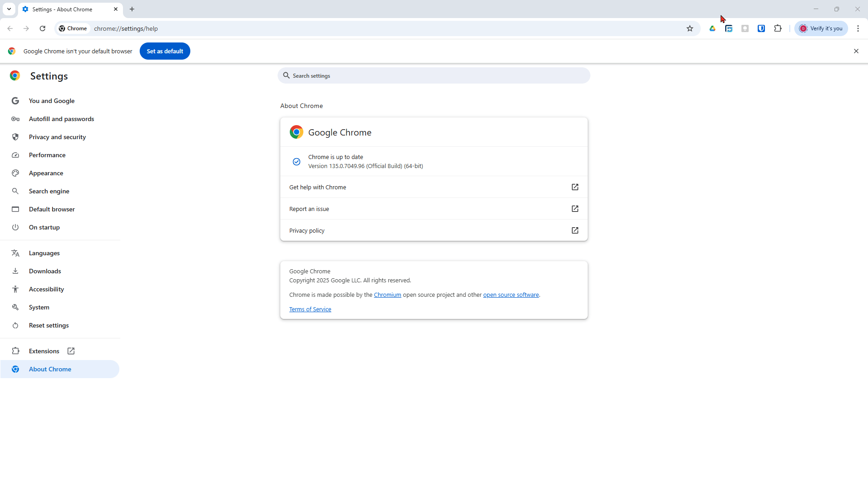Click the Search settings field
Image resolution: width=868 pixels, height=487 pixels.
coord(434,75)
